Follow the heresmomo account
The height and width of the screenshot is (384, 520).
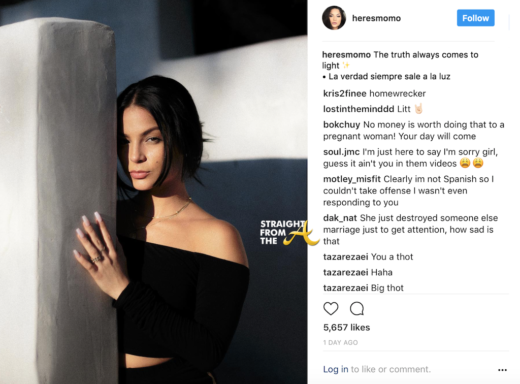pyautogui.click(x=475, y=18)
